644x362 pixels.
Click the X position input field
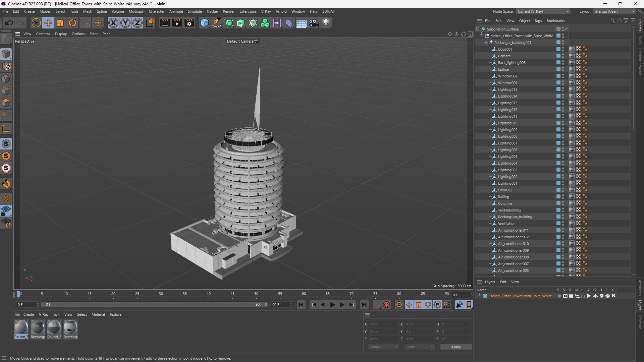click(x=384, y=324)
